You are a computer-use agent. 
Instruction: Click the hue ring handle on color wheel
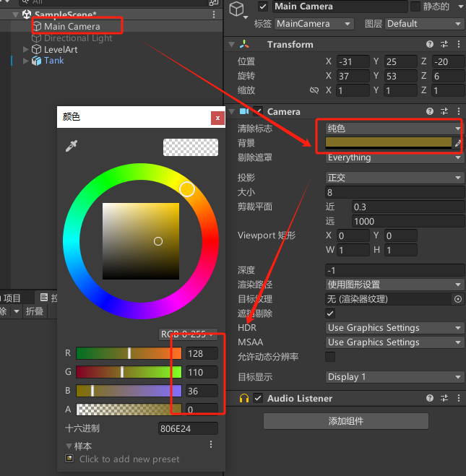tap(187, 189)
